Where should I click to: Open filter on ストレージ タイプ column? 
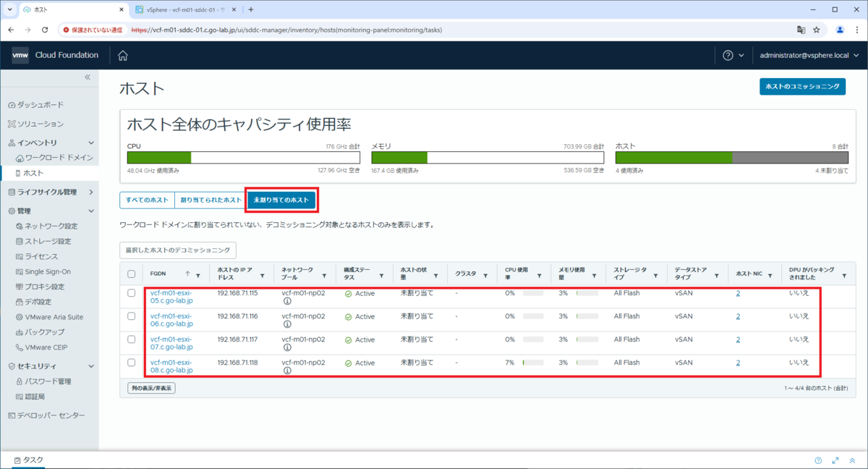655,274
